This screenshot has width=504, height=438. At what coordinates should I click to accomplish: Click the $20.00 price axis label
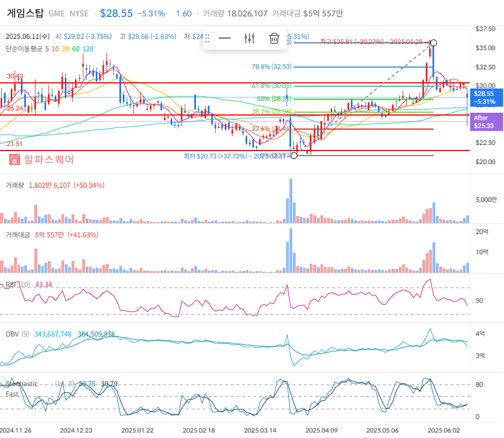tap(485, 162)
